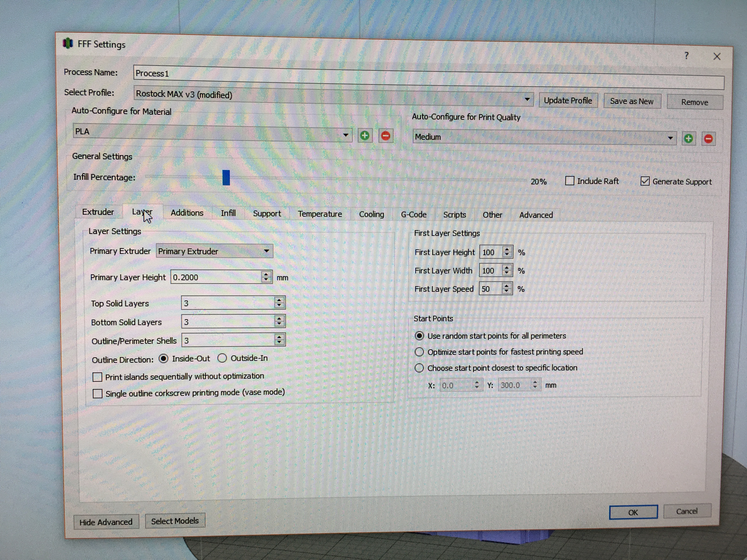Click First Layer Speed stepper arrows
This screenshot has width=747, height=560.
tap(506, 289)
